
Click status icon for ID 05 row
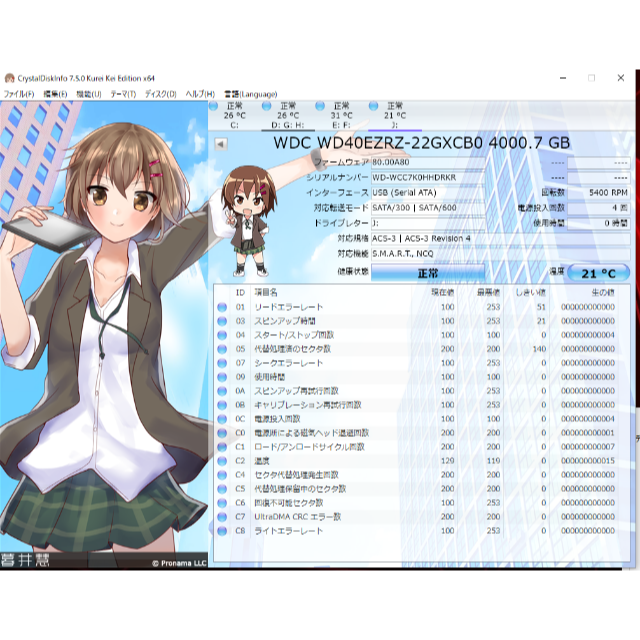click(x=222, y=349)
